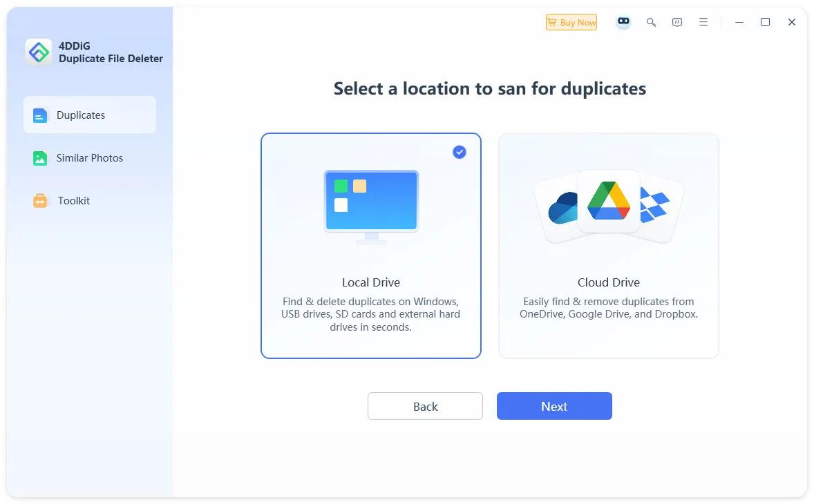Image resolution: width=814 pixels, height=504 pixels.
Task: Select the Local Drive description text
Action: tap(370, 314)
